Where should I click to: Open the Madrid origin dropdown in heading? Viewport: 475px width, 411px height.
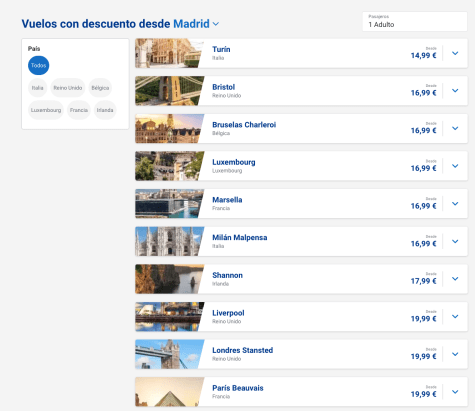[x=196, y=24]
